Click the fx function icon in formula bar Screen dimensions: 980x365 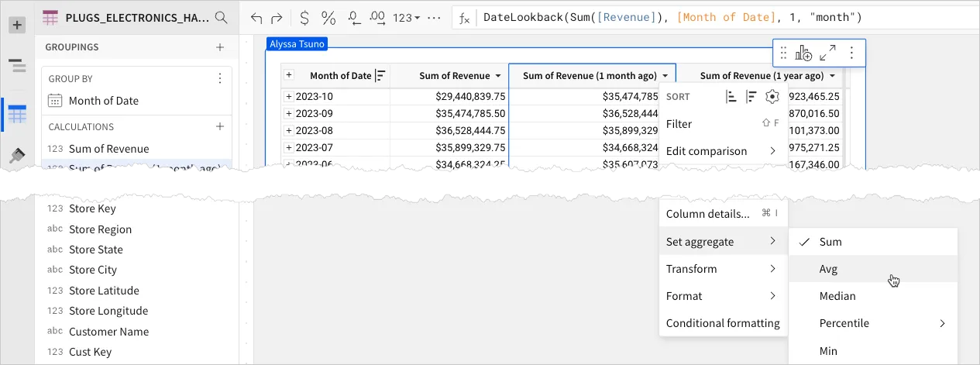coord(465,17)
